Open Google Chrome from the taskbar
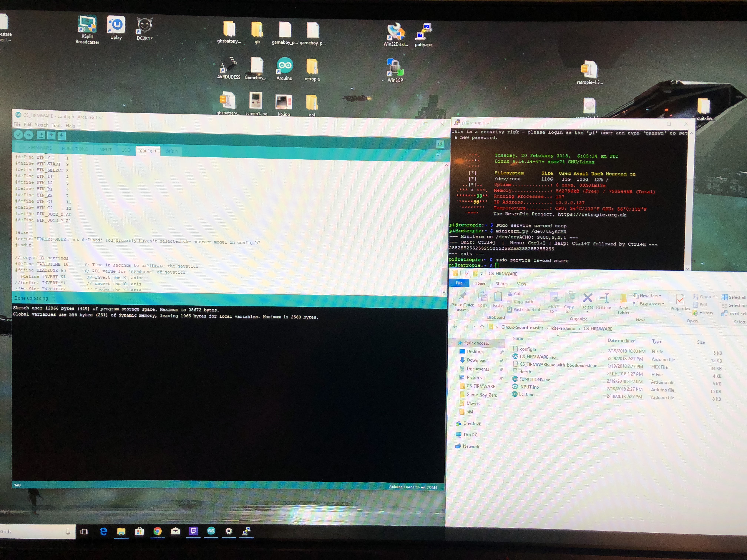Viewport: 747px width, 560px height. 157,531
